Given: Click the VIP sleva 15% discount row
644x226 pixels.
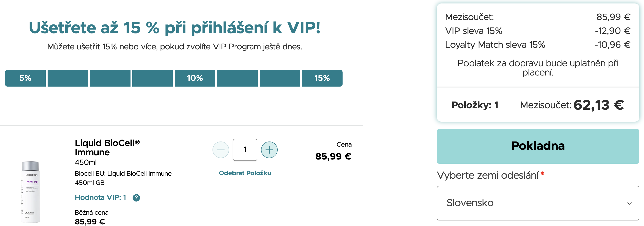Looking at the screenshot, I should point(538,31).
